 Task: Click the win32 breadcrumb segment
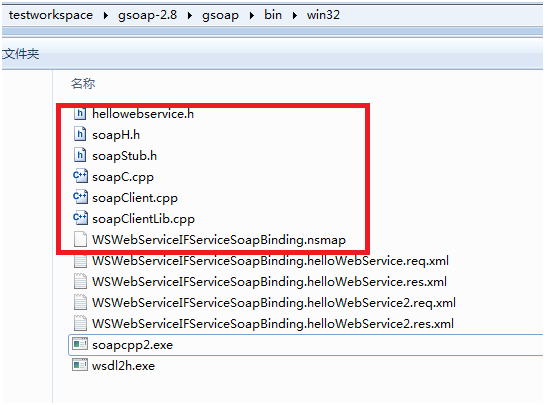coord(323,15)
